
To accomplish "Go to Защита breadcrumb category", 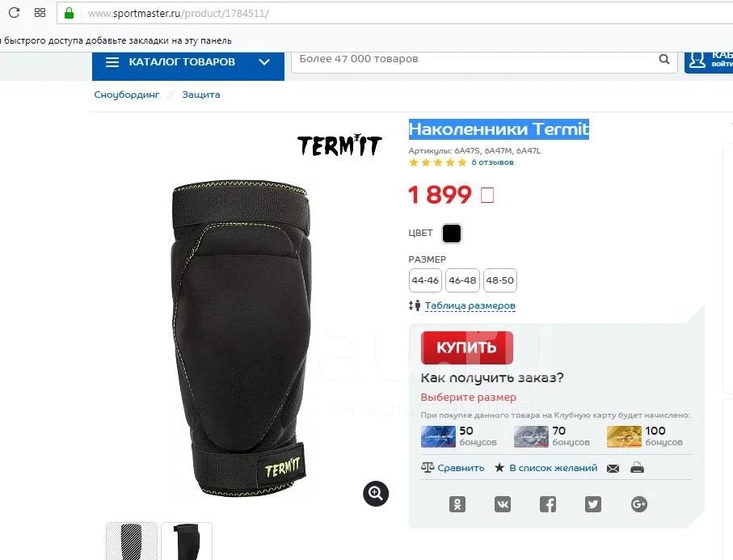I will tap(201, 95).
